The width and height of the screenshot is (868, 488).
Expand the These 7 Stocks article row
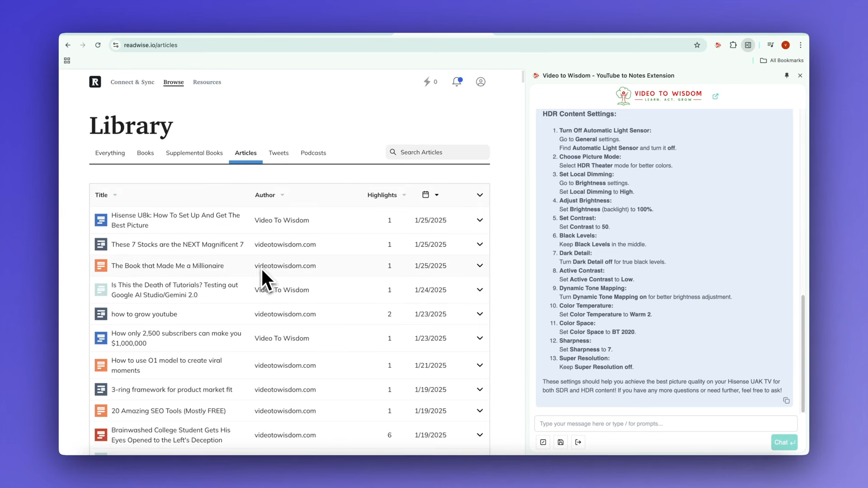coord(480,244)
